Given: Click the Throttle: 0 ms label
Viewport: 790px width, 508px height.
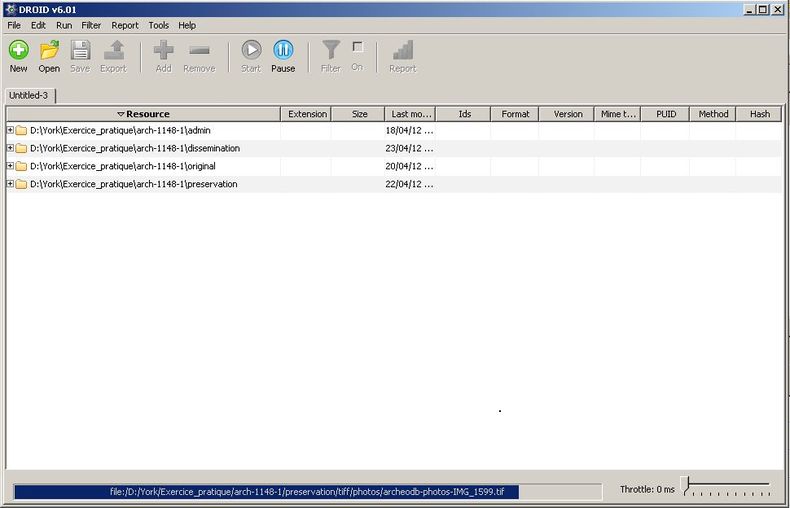Looking at the screenshot, I should click(647, 489).
